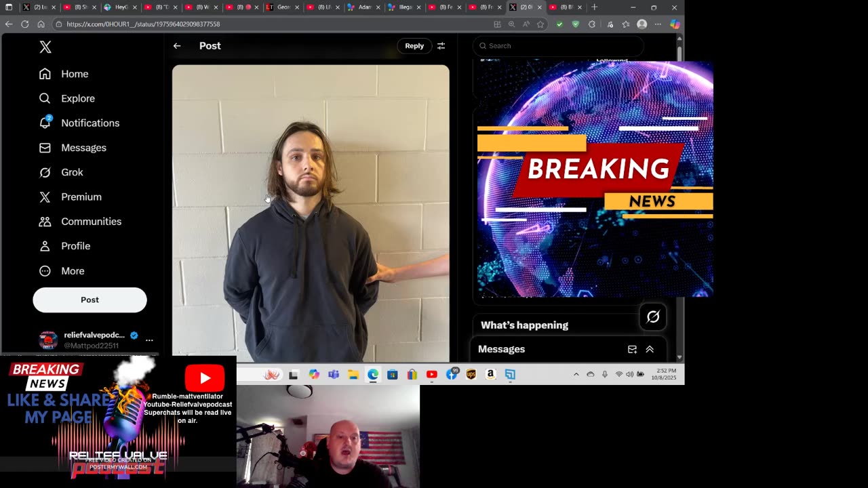Click Read aloud icon in address bar
Image resolution: width=868 pixels, height=488 pixels.
tap(526, 24)
